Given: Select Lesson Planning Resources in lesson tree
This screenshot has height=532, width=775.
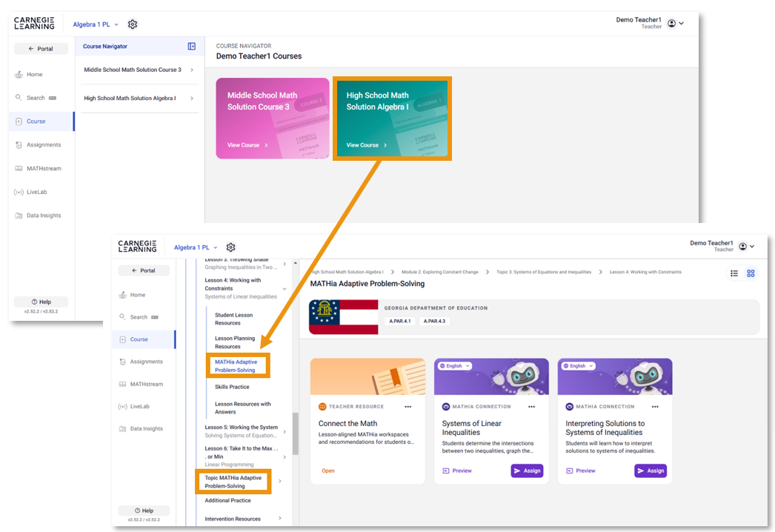Looking at the screenshot, I should (x=235, y=342).
